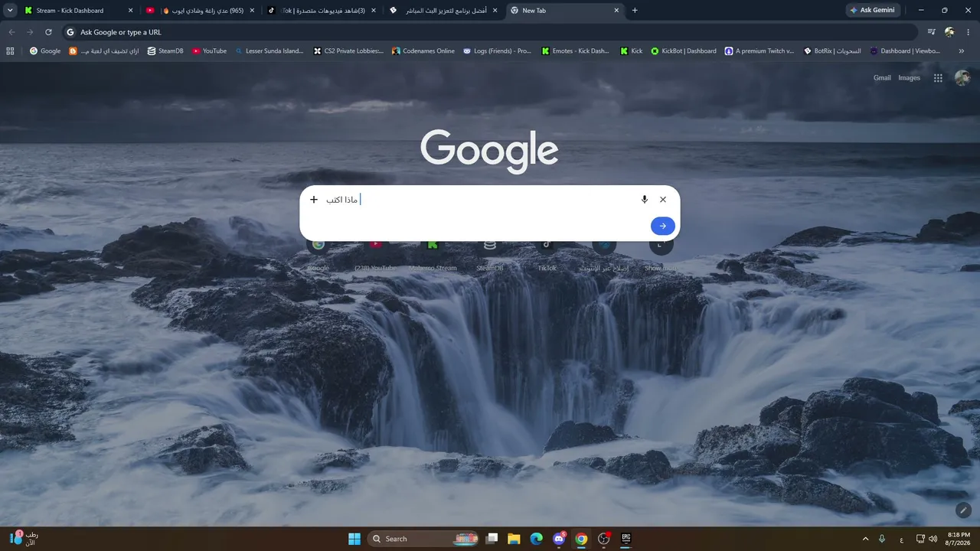Open the Gmail link
980x551 pixels.
882,78
